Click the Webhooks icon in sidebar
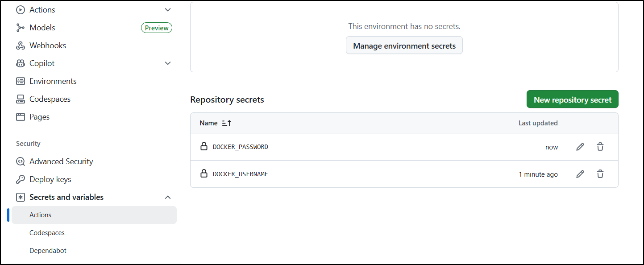Image resolution: width=644 pixels, height=265 pixels. click(21, 46)
